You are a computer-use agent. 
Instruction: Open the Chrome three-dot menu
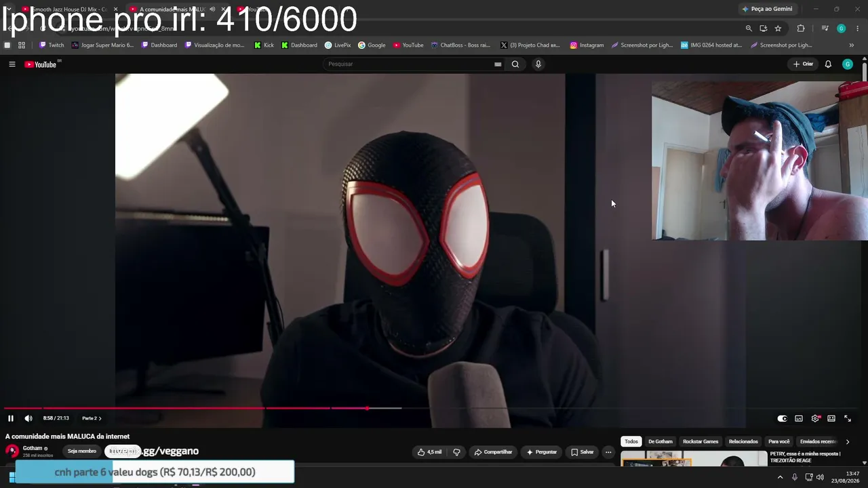pos(858,28)
